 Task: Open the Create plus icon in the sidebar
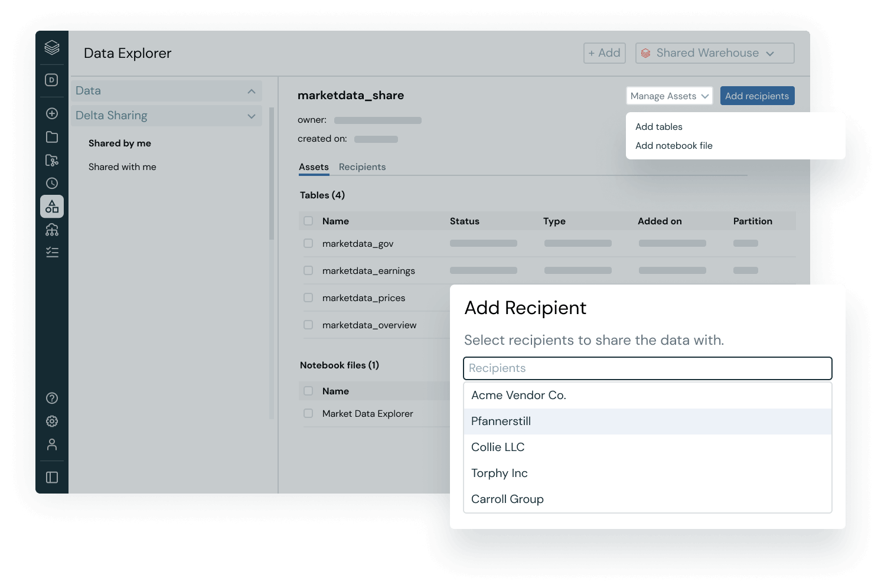click(x=51, y=113)
